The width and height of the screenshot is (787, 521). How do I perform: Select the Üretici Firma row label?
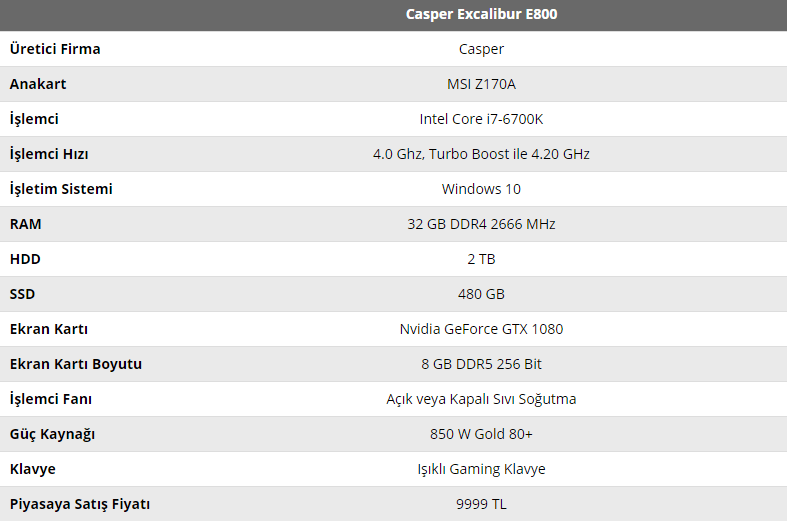55,49
